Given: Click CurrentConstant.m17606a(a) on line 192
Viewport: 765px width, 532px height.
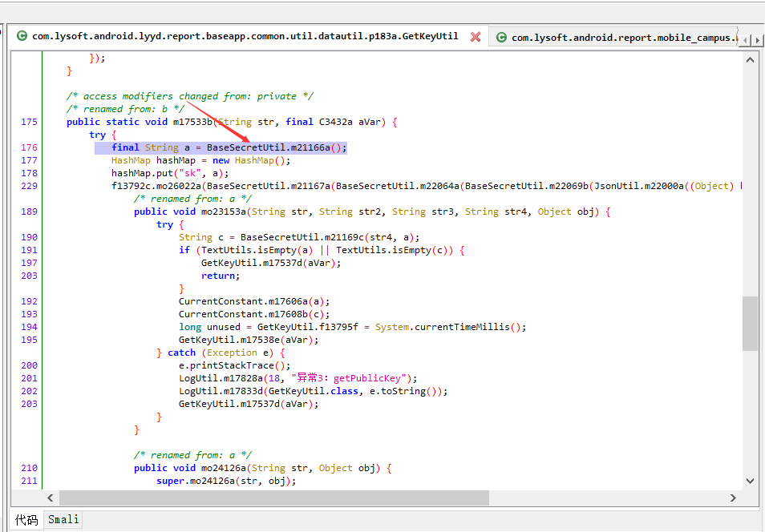Looking at the screenshot, I should (x=254, y=301).
